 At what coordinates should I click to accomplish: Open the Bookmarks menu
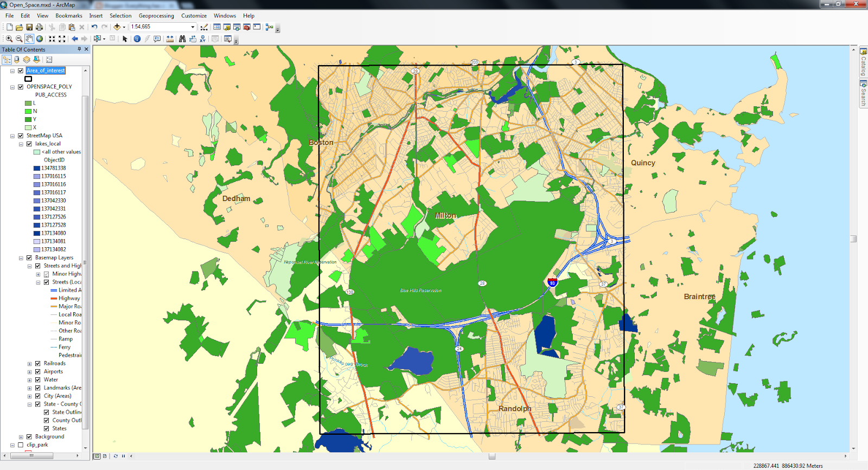69,16
